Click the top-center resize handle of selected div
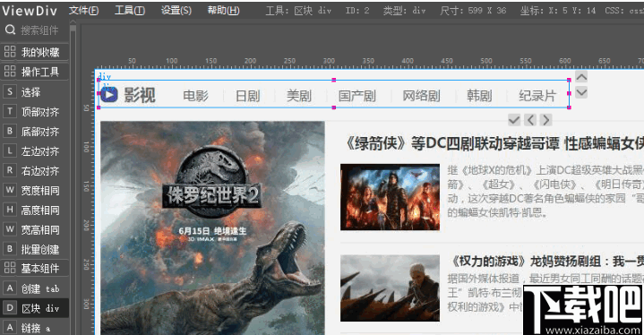Screen dimensions: 644x335 [x=334, y=80]
